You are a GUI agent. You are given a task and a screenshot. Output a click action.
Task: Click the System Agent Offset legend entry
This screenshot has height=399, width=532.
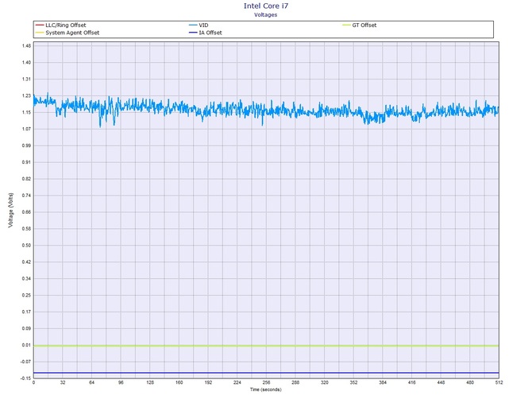pyautogui.click(x=67, y=33)
